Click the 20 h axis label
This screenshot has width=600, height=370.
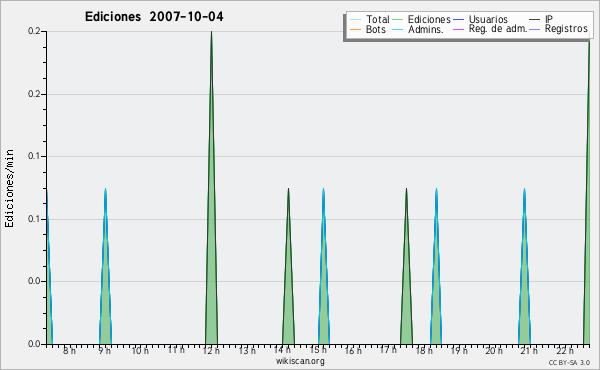(x=494, y=350)
